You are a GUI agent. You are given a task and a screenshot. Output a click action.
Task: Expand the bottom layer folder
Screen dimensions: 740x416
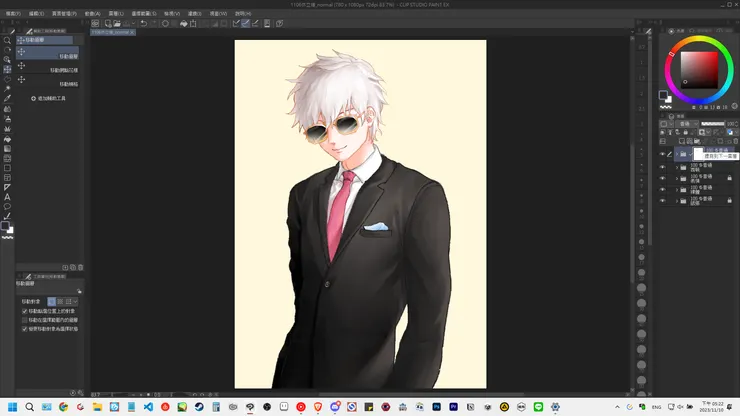[677, 201]
